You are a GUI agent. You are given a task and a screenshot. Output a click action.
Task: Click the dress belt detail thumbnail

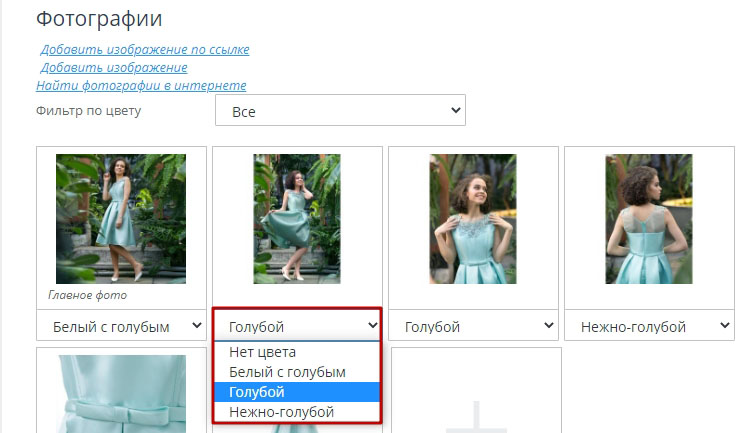tap(120, 393)
